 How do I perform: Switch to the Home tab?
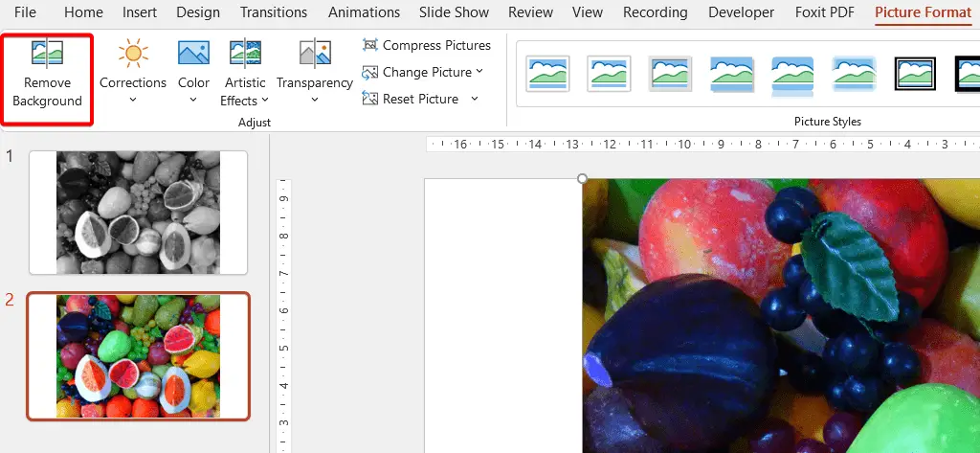tap(84, 12)
